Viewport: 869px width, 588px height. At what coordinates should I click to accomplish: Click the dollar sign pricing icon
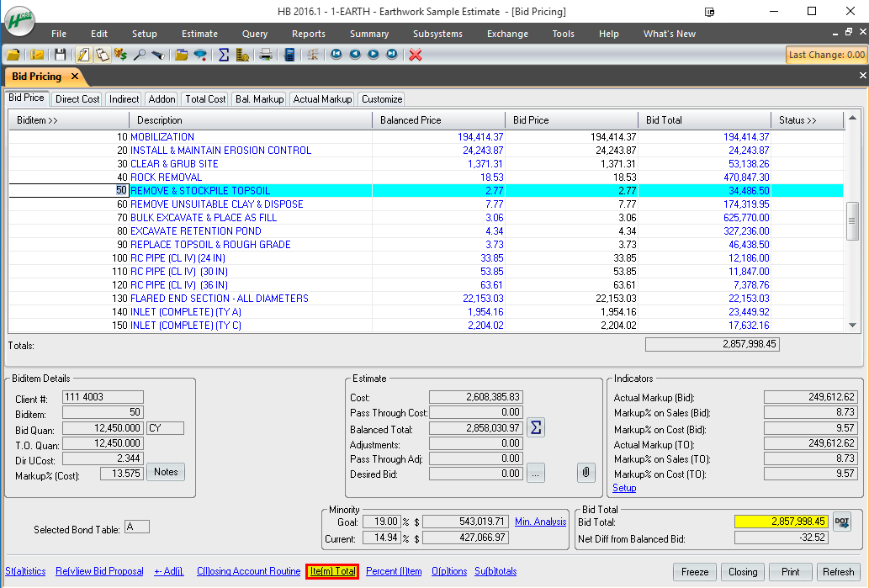pos(120,55)
